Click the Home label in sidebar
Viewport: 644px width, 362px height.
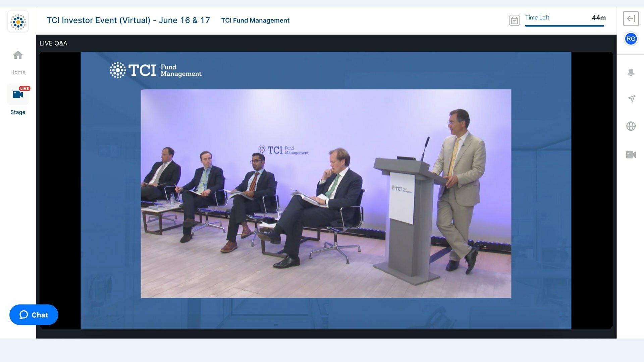tap(18, 72)
